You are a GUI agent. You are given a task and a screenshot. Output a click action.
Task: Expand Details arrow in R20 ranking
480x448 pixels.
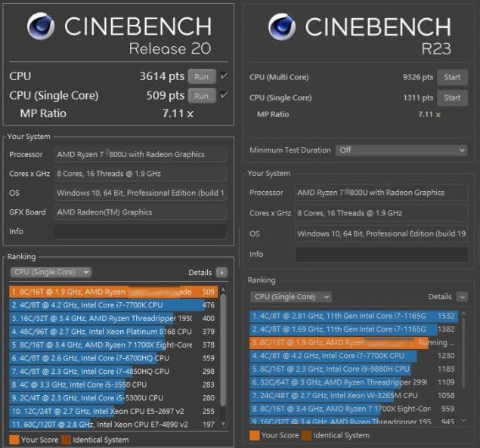click(221, 272)
